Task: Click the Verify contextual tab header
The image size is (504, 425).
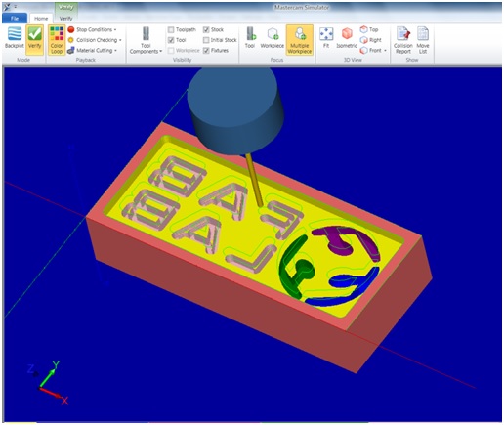Action: (x=66, y=7)
